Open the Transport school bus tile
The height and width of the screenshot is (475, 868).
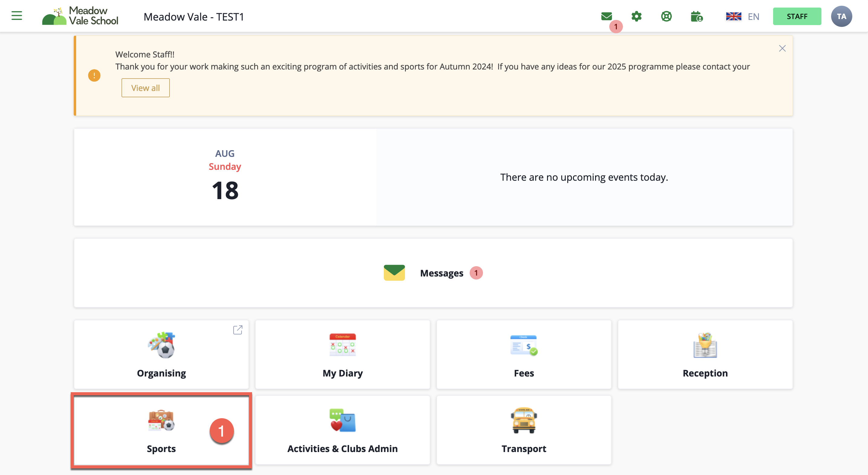tap(524, 430)
